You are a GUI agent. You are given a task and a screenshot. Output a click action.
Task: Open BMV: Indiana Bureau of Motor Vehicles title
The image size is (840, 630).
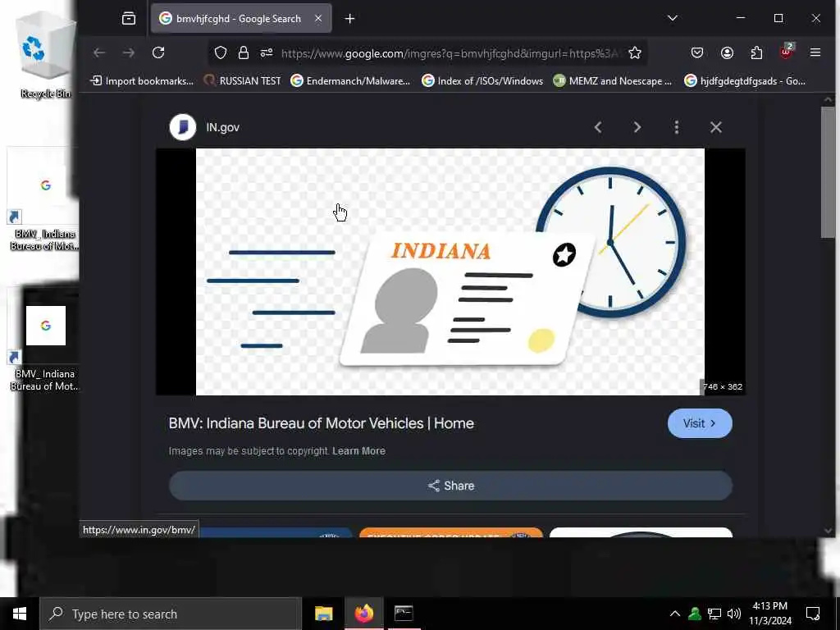pos(322,423)
